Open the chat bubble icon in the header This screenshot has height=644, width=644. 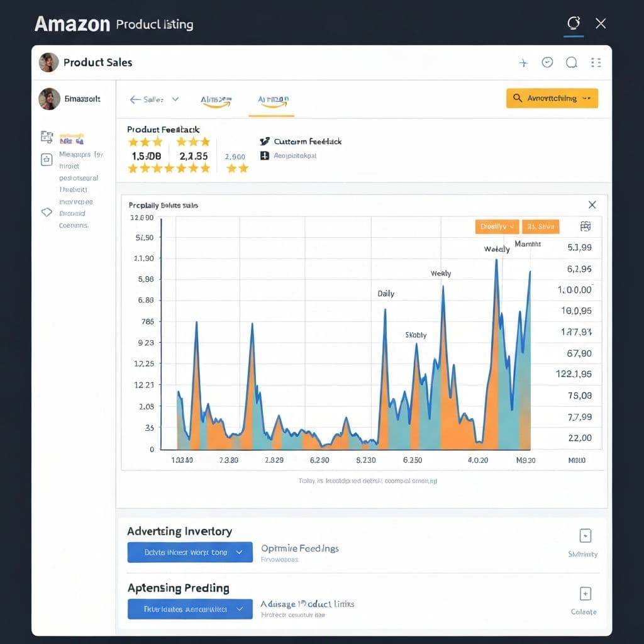pos(570,62)
